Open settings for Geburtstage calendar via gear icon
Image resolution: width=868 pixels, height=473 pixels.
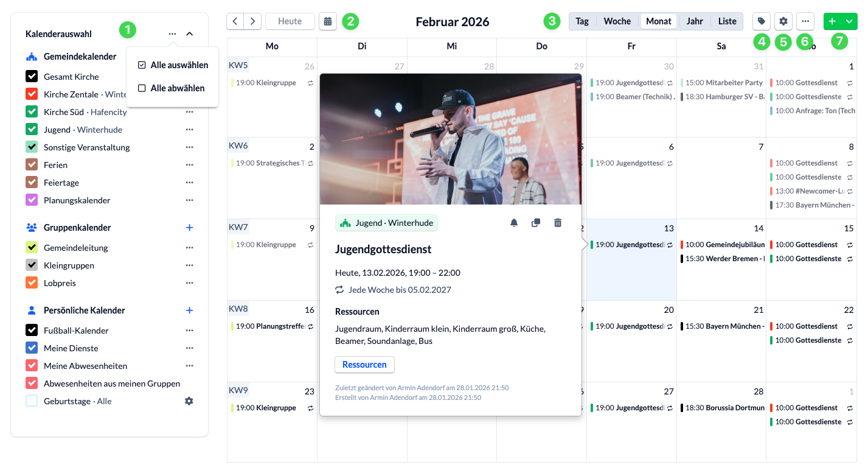coord(189,401)
